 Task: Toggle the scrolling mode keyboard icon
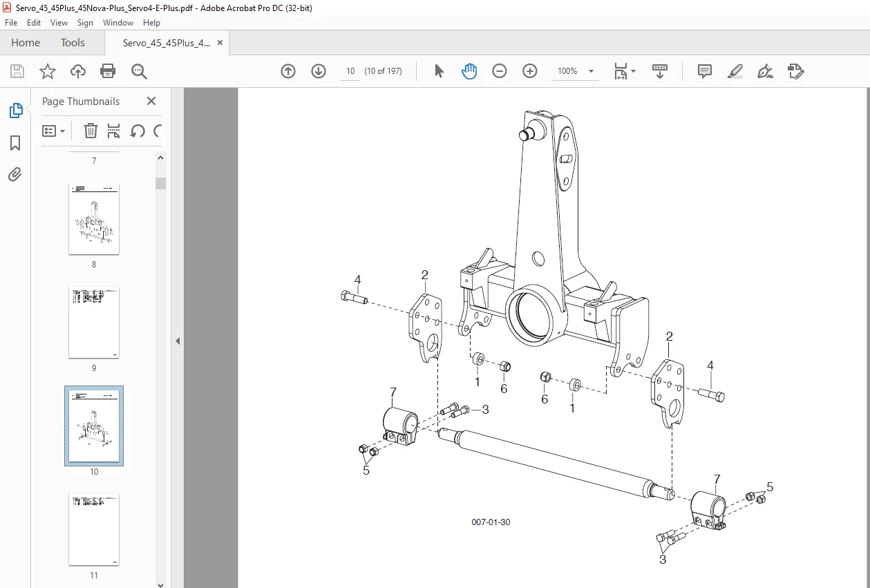[660, 71]
